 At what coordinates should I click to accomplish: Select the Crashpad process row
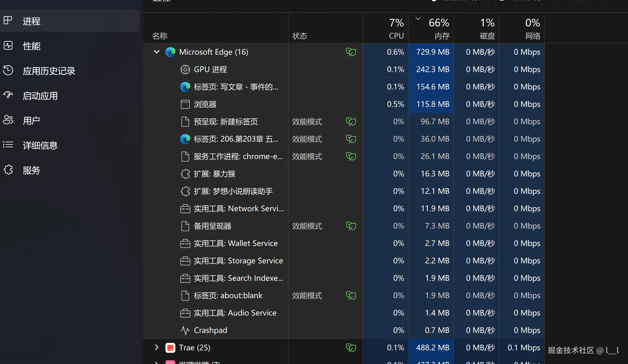[210, 330]
